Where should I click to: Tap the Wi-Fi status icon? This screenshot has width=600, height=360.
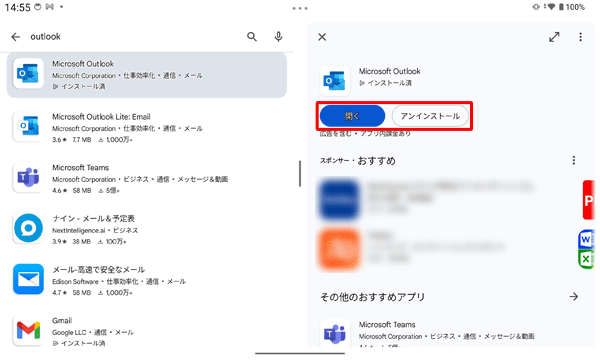point(551,7)
